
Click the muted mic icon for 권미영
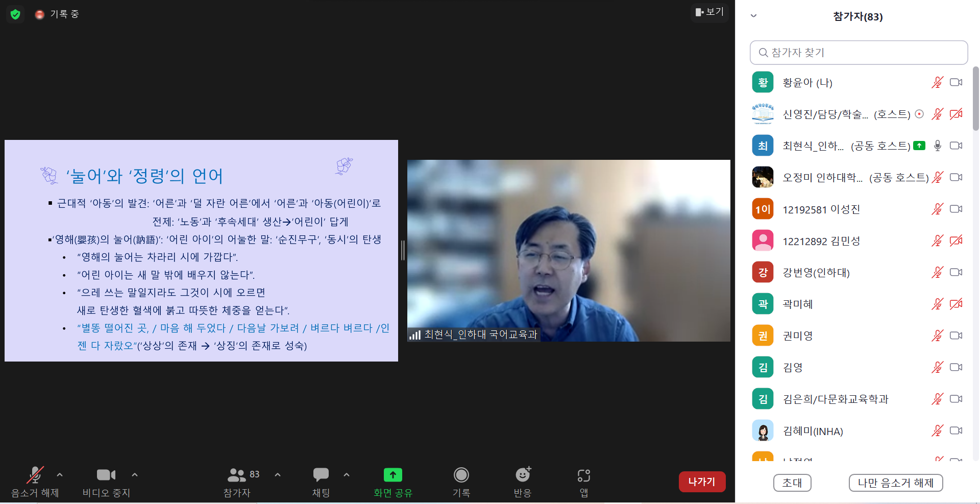[x=937, y=335]
